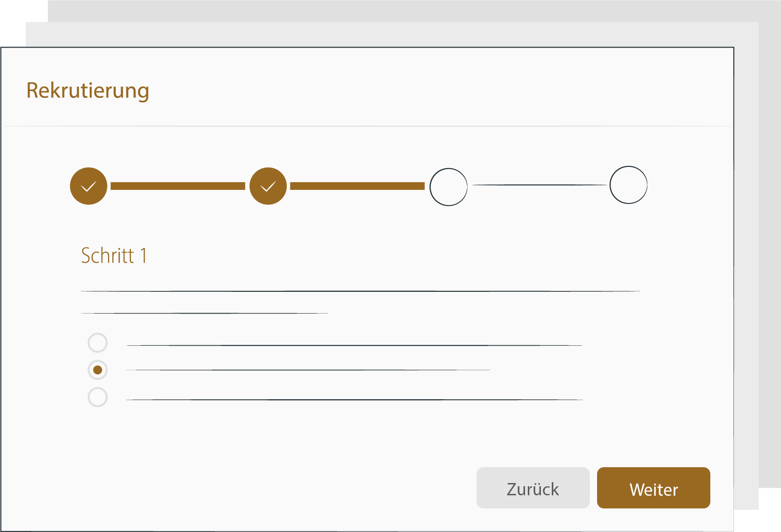Click the short second description line

click(204, 313)
